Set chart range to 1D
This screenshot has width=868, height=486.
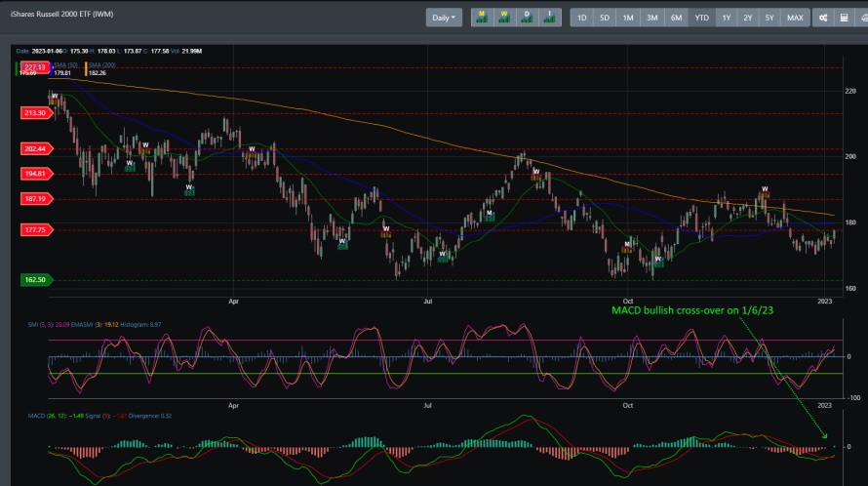(x=582, y=18)
